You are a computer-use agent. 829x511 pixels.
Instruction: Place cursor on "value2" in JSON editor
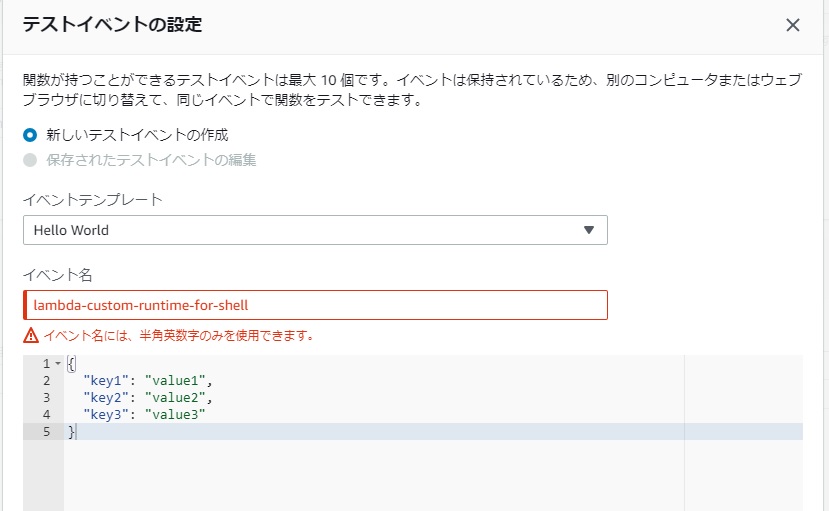point(178,397)
